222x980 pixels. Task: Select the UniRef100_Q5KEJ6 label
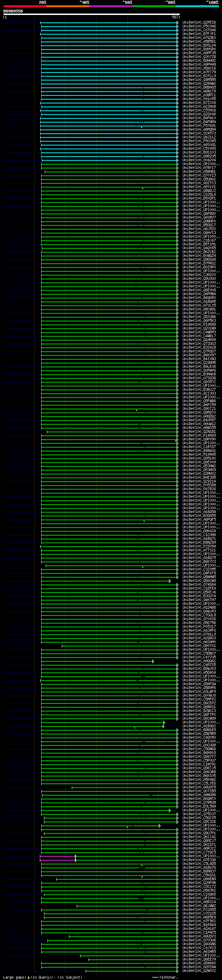point(199,592)
